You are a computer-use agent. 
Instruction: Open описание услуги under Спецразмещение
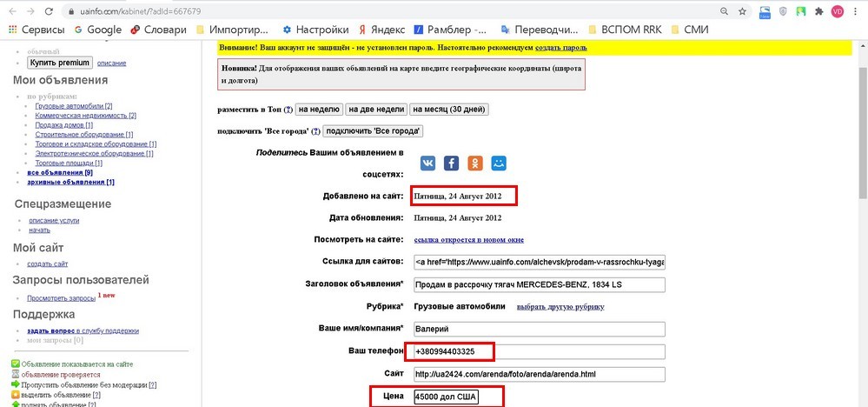click(54, 220)
